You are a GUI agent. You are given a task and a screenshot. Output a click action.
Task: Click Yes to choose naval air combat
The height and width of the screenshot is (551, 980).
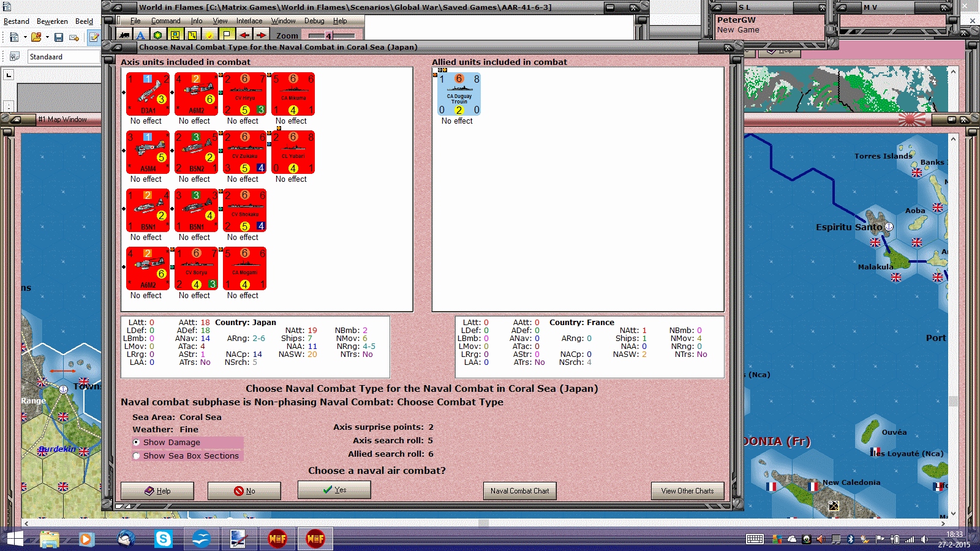334,490
